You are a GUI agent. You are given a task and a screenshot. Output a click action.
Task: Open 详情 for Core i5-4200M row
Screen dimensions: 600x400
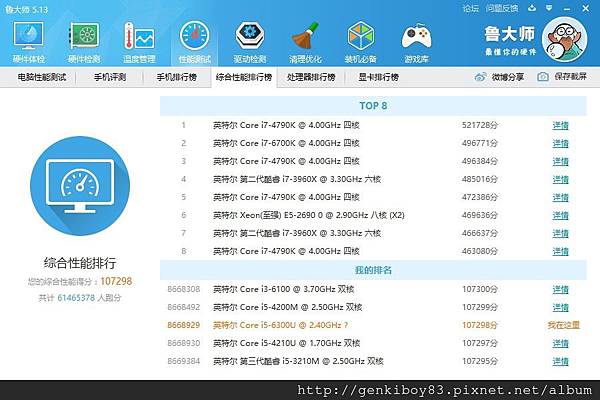pos(561,308)
